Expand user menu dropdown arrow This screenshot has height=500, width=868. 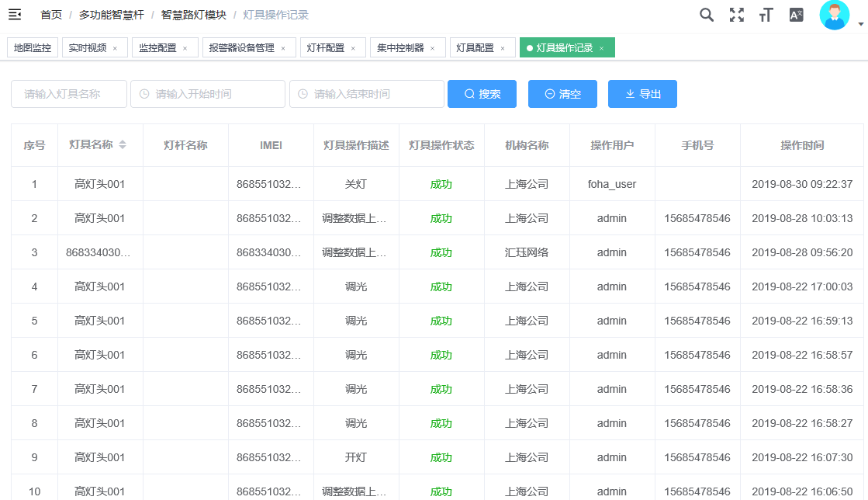click(860, 24)
